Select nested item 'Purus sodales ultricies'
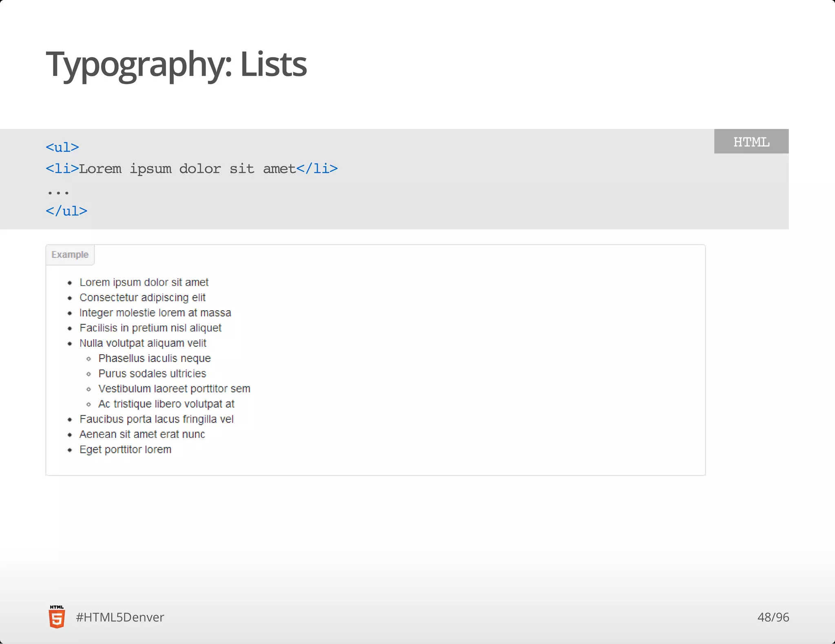 pos(152,373)
